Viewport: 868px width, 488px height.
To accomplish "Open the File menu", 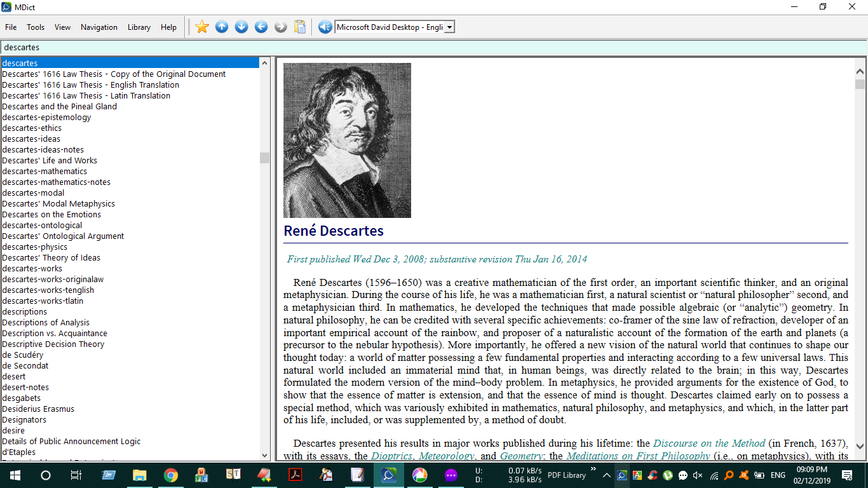I will point(11,27).
